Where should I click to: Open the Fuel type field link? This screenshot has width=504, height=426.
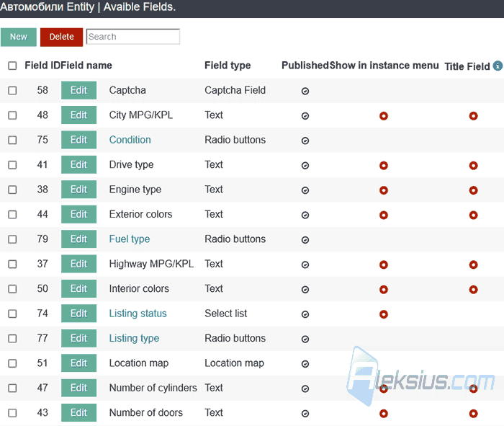(x=129, y=239)
